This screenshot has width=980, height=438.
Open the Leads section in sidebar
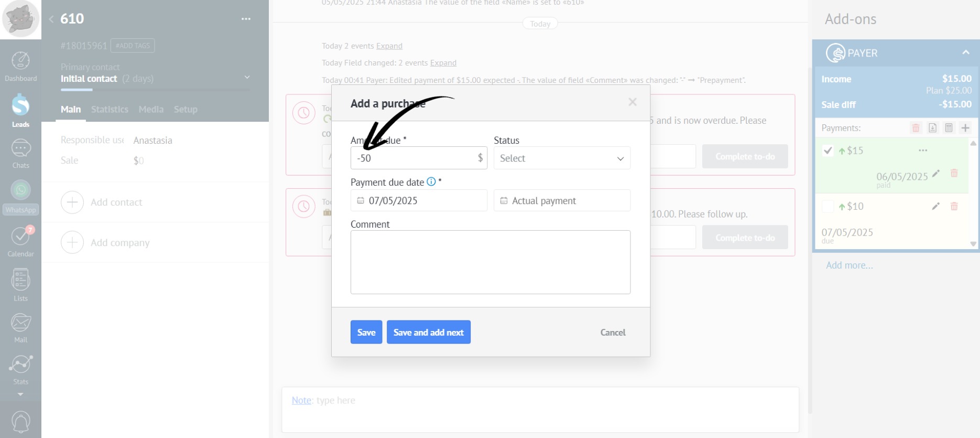[x=20, y=110]
